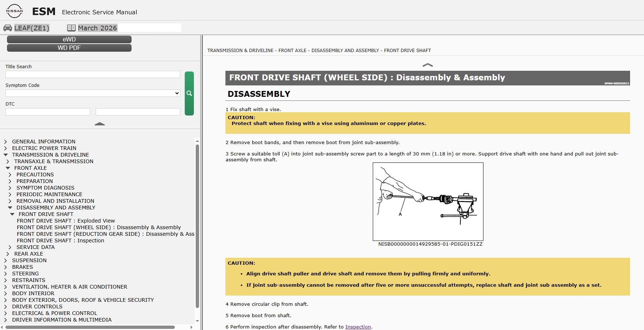Click figure caption NISB0000000014929585-01-PDIG0151ZZ

[430, 244]
